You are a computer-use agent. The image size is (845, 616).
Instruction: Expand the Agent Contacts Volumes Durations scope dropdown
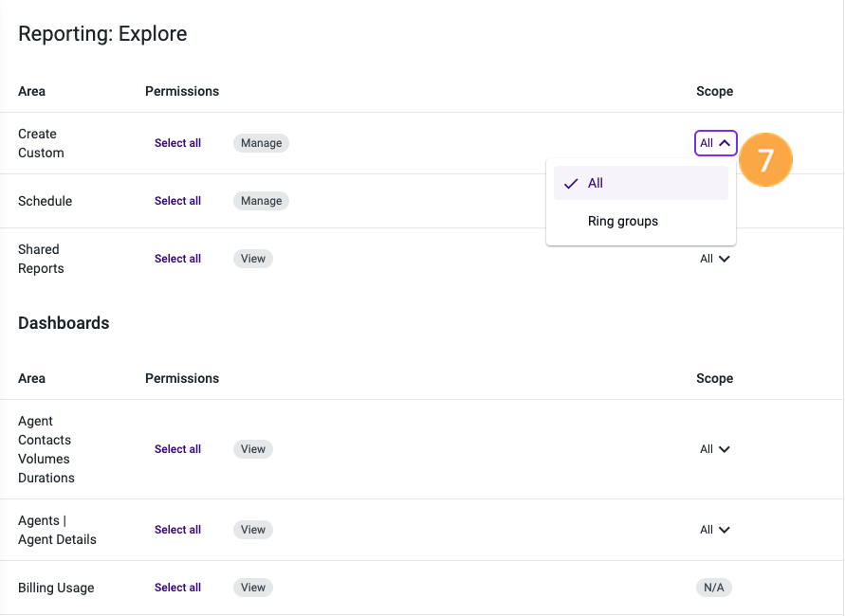714,448
